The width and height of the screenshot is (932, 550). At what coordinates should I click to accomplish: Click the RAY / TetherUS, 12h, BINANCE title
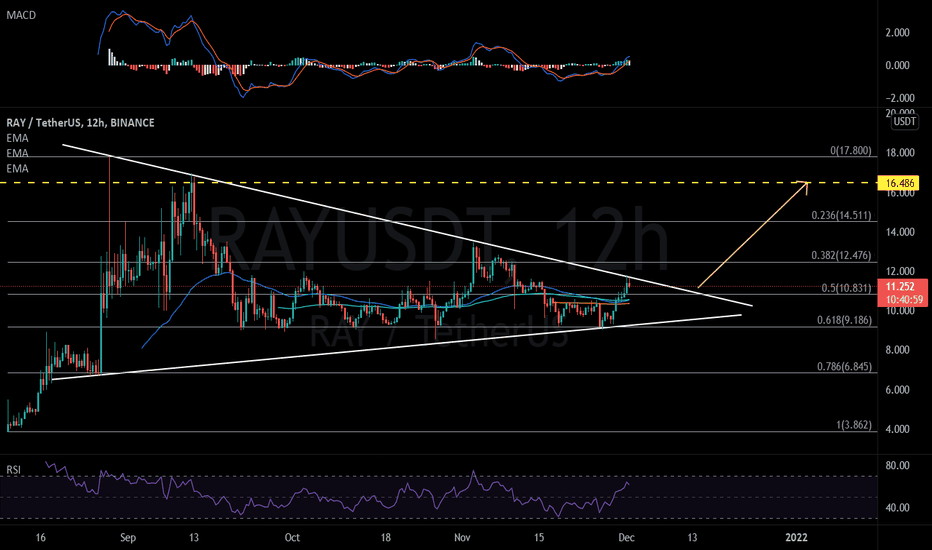point(80,122)
